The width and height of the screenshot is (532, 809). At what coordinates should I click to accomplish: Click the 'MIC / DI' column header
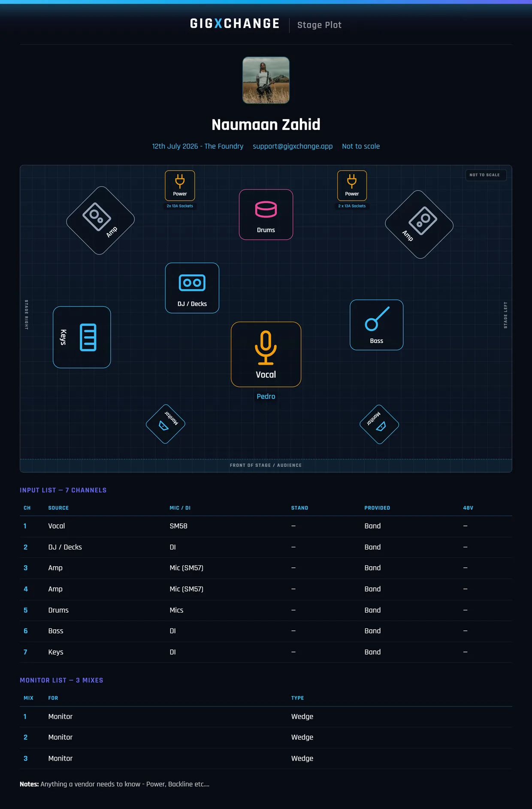click(x=180, y=508)
